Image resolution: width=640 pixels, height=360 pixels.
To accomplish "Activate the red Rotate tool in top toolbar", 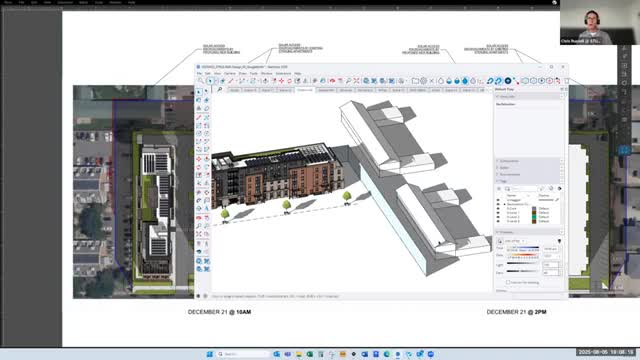I will pos(289,81).
